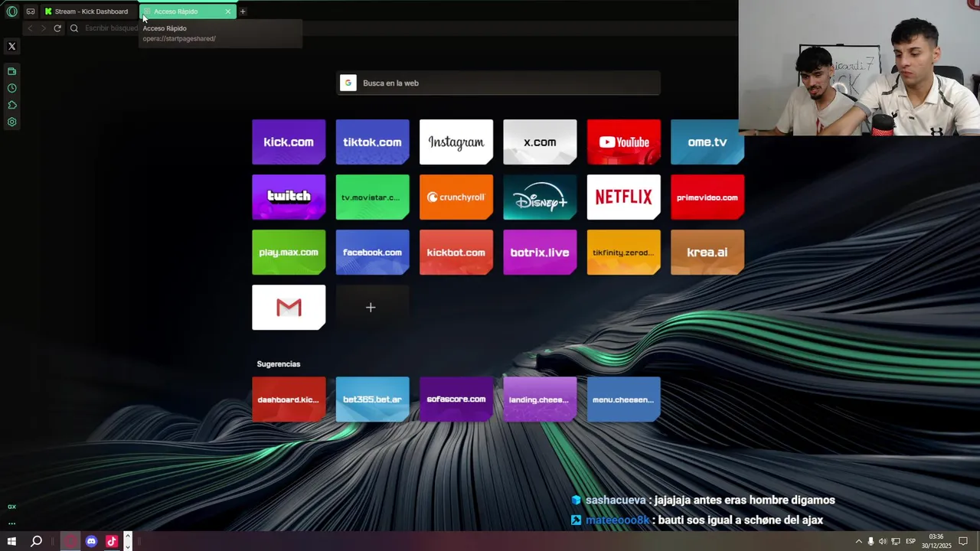The image size is (980, 551).
Task: Click username sashacueva in chat overlay
Action: tap(616, 500)
